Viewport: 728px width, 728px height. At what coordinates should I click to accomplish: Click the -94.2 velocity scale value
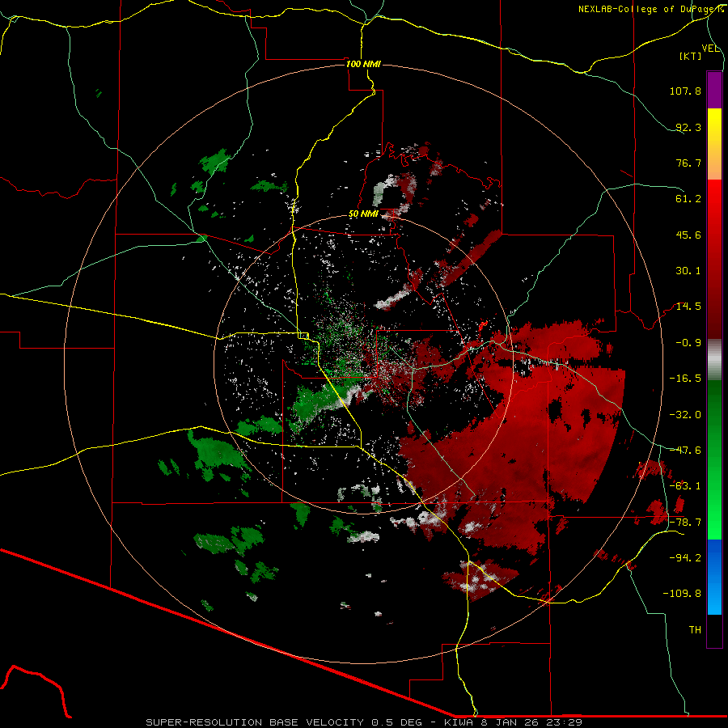pyautogui.click(x=685, y=558)
